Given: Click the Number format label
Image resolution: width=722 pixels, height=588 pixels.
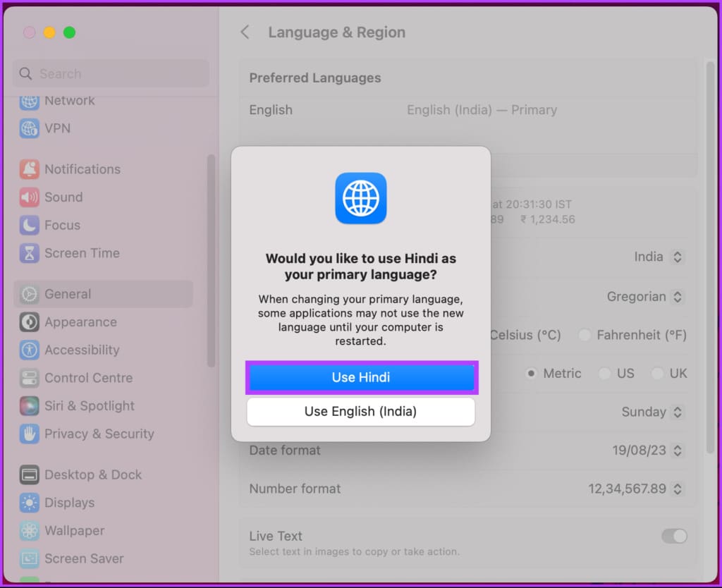Looking at the screenshot, I should tap(295, 489).
